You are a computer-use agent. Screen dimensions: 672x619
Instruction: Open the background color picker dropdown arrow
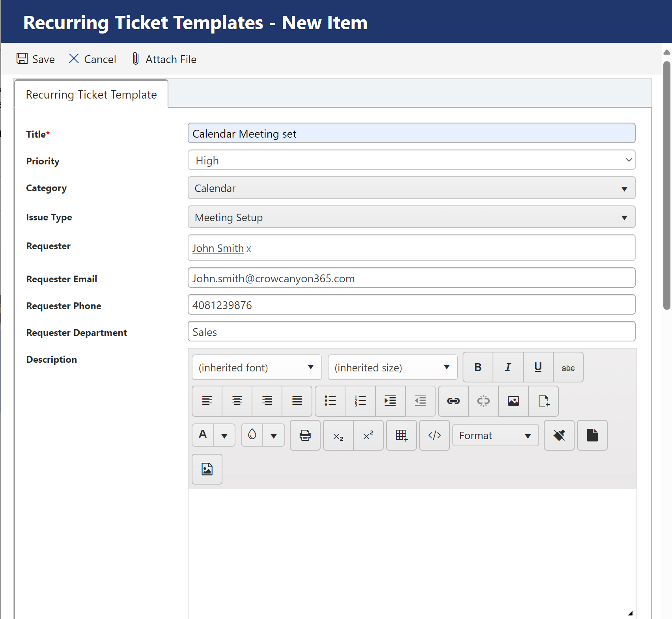[274, 436]
